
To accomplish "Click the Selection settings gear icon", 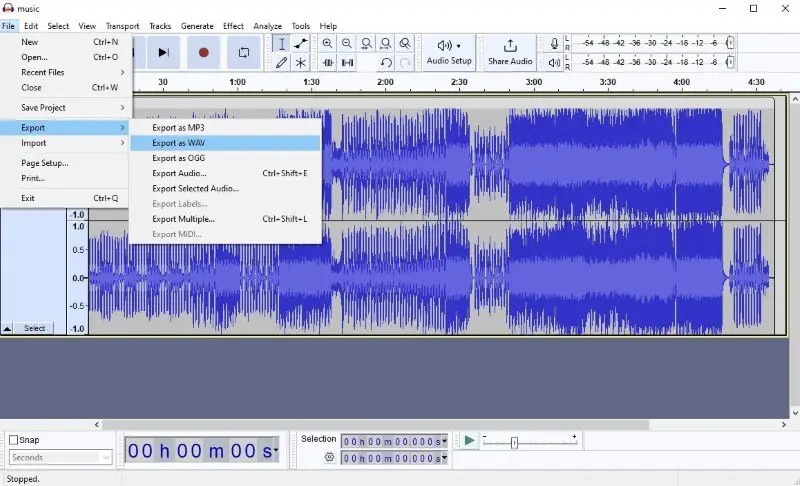I will [x=329, y=457].
